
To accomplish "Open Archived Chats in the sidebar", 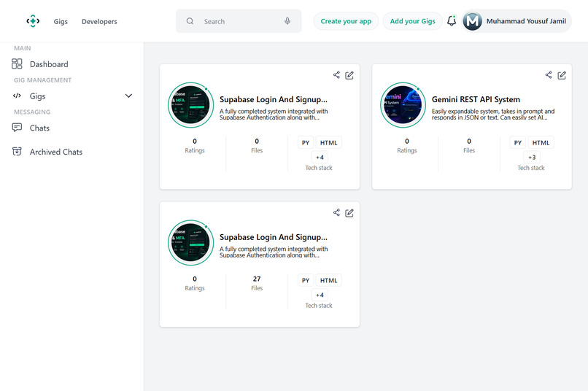I will [x=56, y=152].
